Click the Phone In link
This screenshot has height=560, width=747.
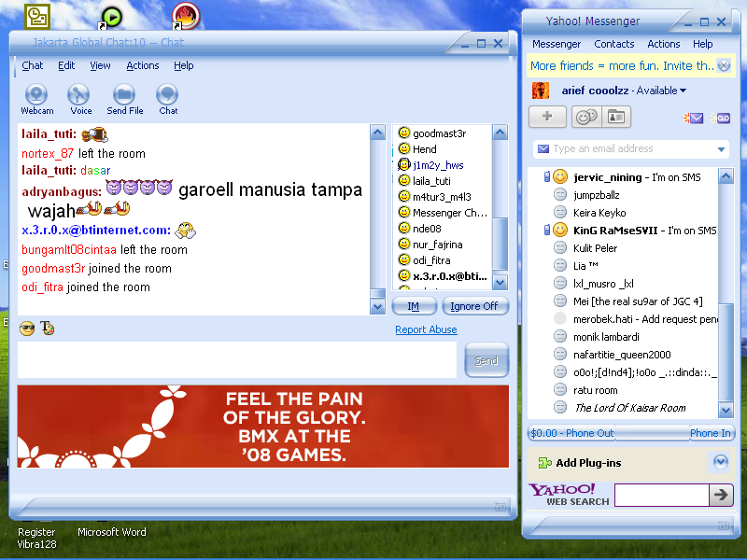[710, 433]
